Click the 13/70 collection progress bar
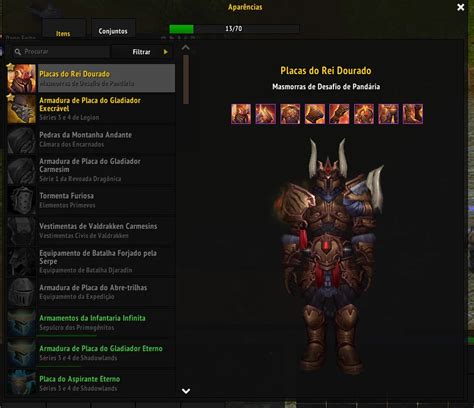The width and height of the screenshot is (474, 408). pos(234,29)
